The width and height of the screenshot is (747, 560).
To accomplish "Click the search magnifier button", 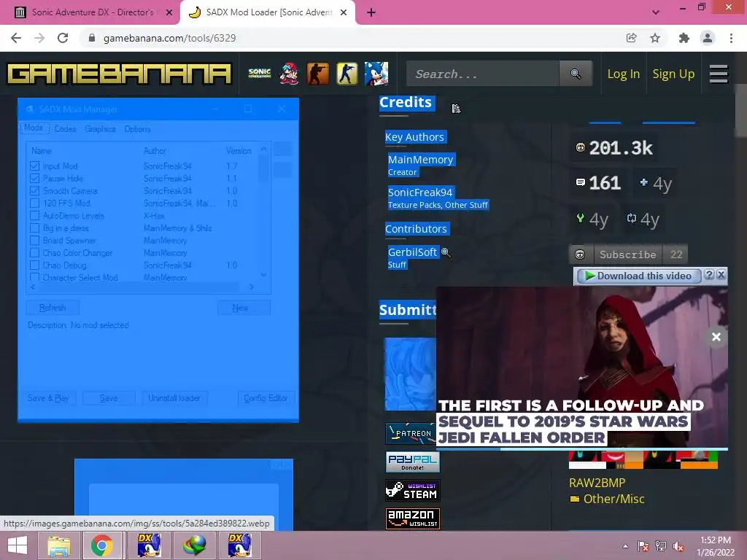I will [576, 74].
